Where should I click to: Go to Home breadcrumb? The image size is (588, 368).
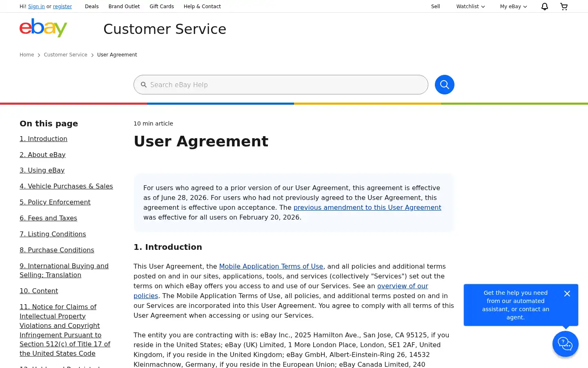click(27, 55)
